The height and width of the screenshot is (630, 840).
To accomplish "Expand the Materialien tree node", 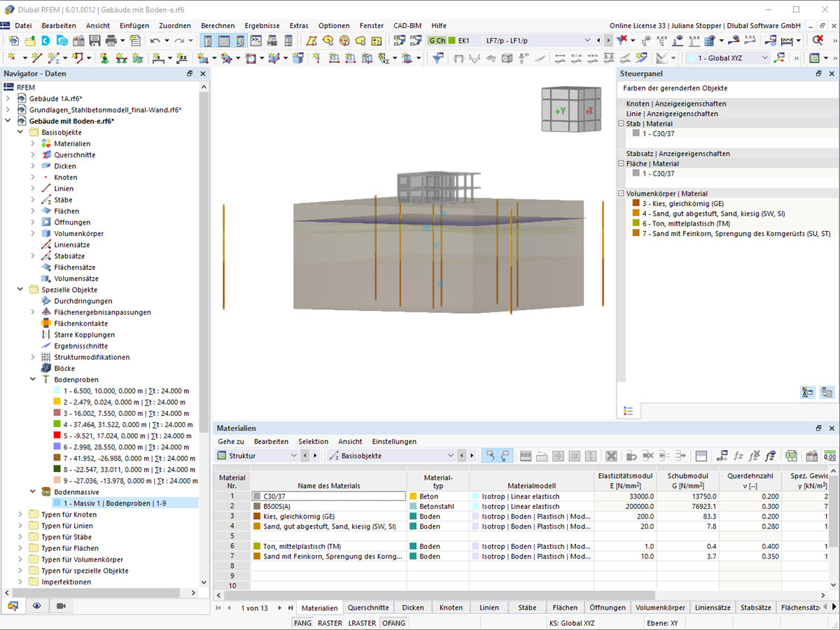I will [x=32, y=143].
